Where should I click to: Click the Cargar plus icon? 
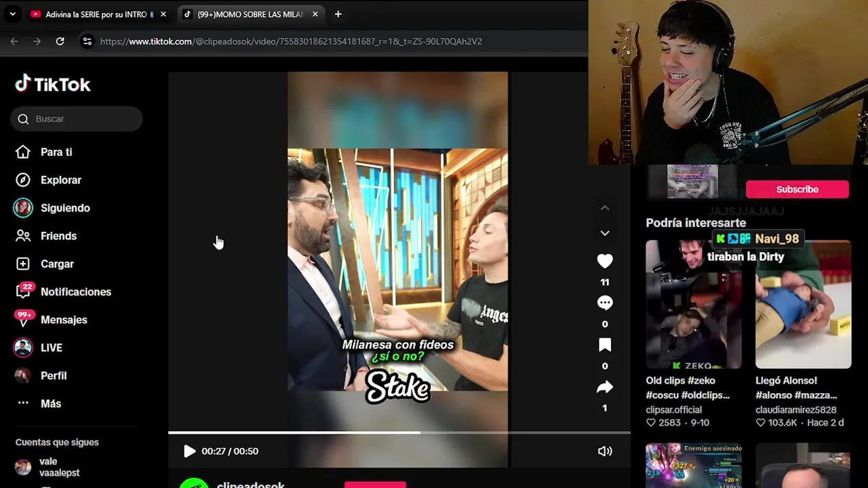[x=23, y=264]
